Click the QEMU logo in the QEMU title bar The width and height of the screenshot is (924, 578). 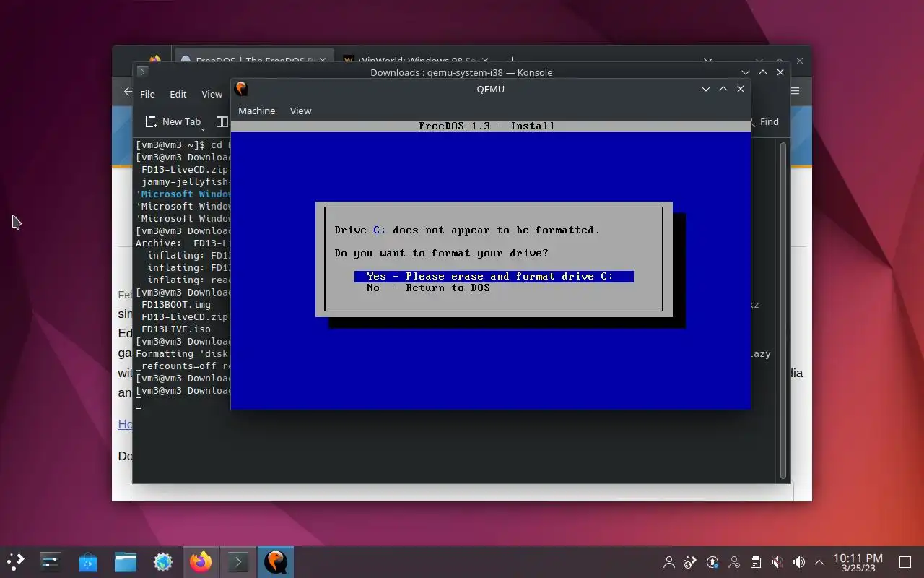click(x=242, y=89)
